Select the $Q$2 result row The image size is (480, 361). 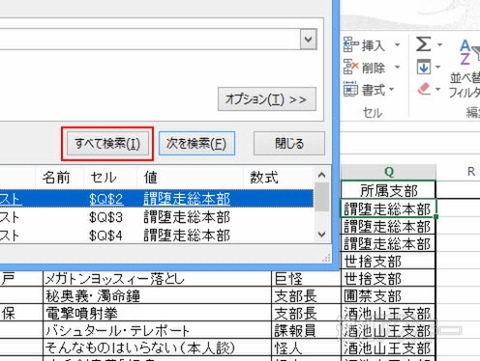157,199
